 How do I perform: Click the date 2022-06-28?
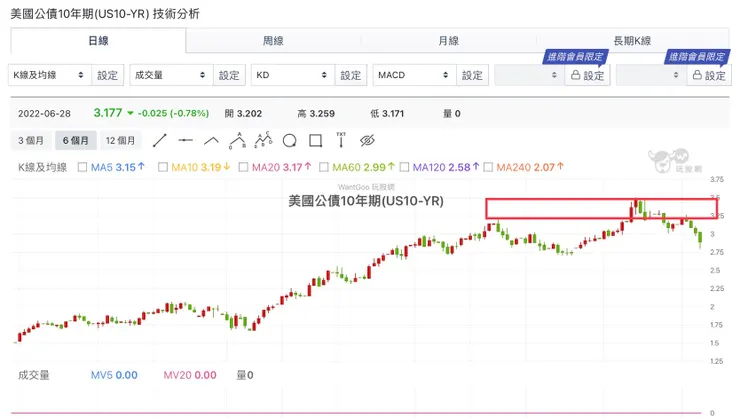[44, 114]
